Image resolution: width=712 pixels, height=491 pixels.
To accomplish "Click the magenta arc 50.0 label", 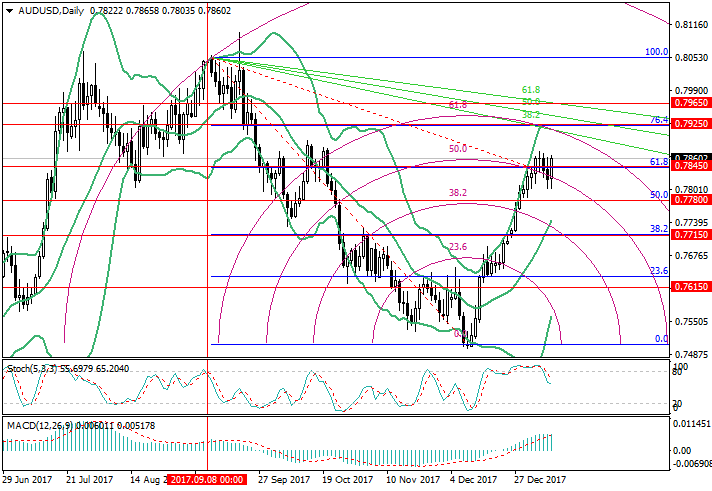I will click(458, 149).
